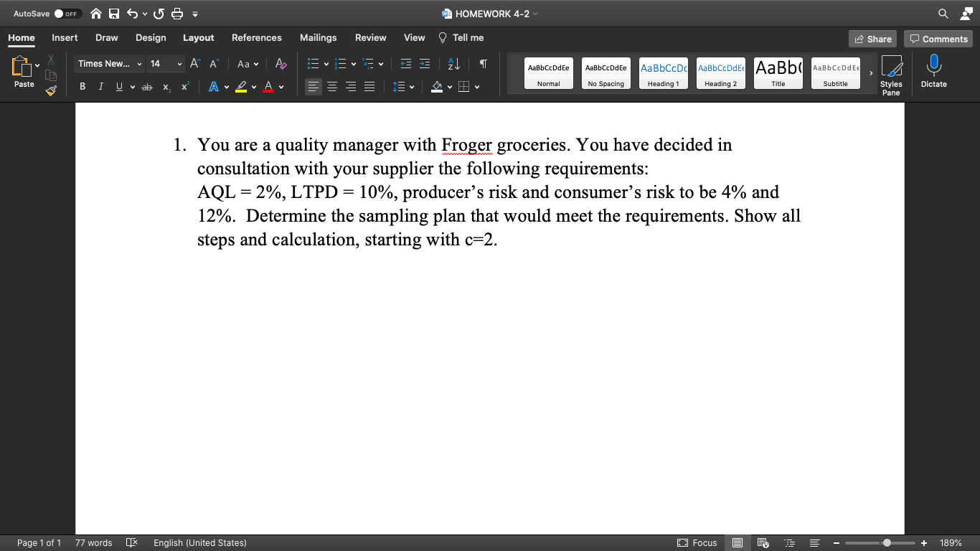This screenshot has width=980, height=551.
Task: Align text left
Action: coord(314,87)
